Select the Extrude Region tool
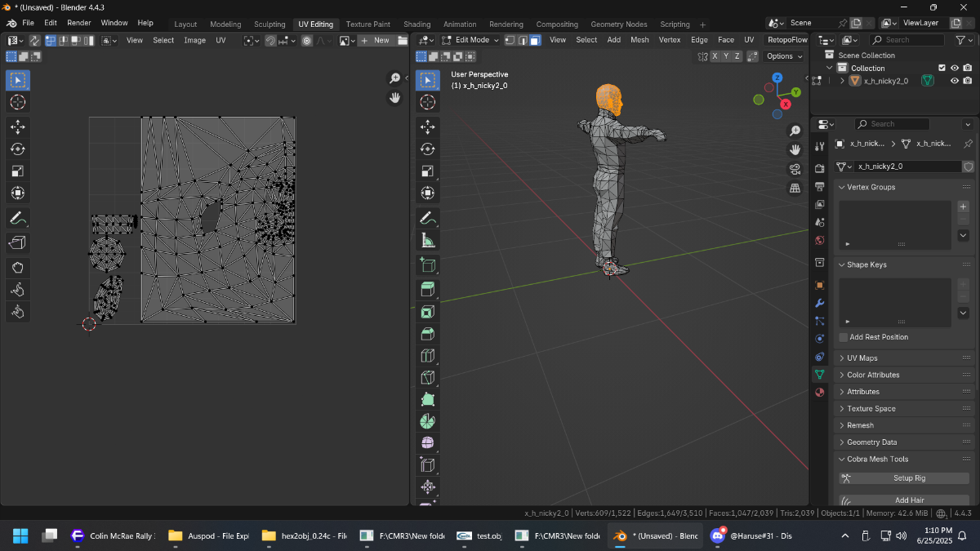Screen dimensions: 980x551 tap(428, 289)
